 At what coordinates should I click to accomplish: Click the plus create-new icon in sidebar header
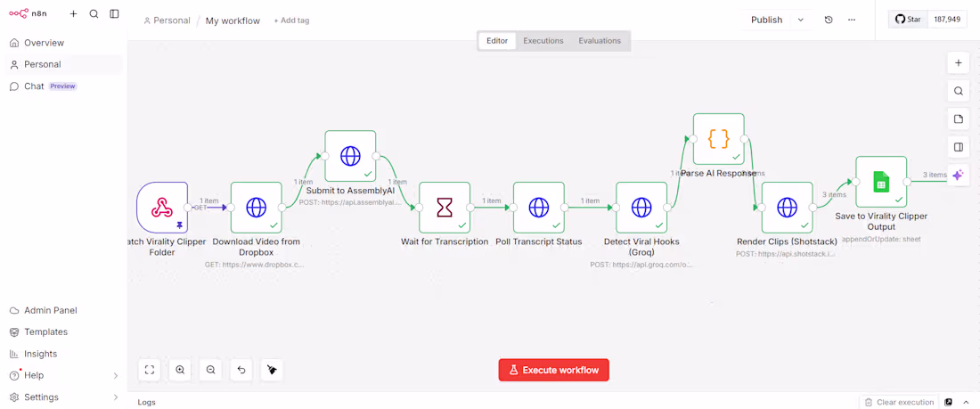[73, 13]
